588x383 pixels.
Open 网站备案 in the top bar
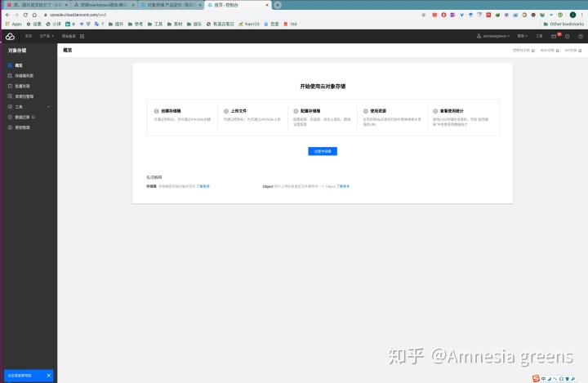pyautogui.click(x=69, y=36)
